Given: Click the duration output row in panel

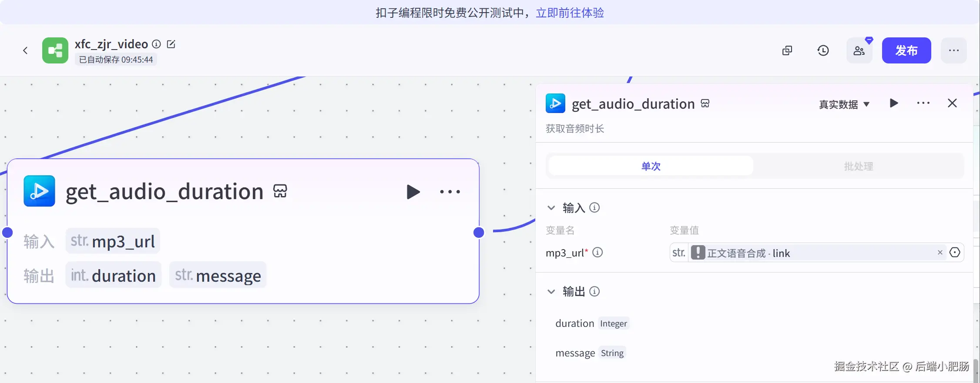Looking at the screenshot, I should click(592, 323).
